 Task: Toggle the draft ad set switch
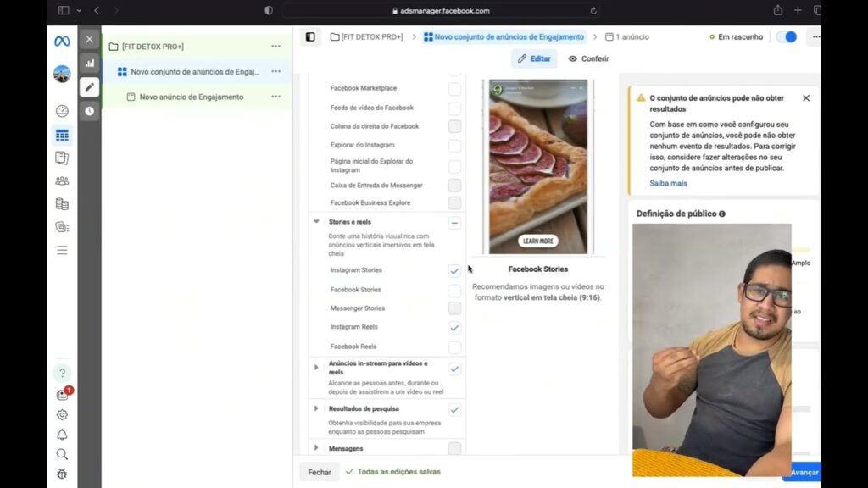coord(786,37)
